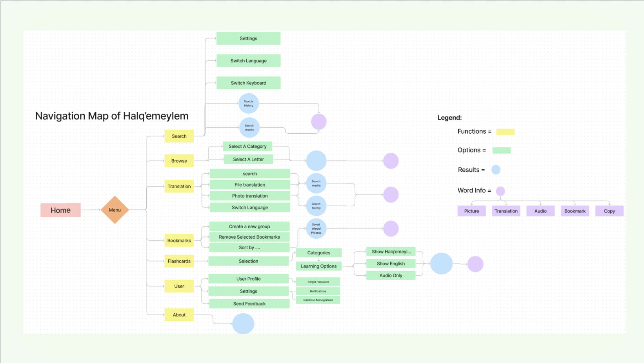Select the small Database Management box
Viewport: 644px width, 363px height.
318,300
